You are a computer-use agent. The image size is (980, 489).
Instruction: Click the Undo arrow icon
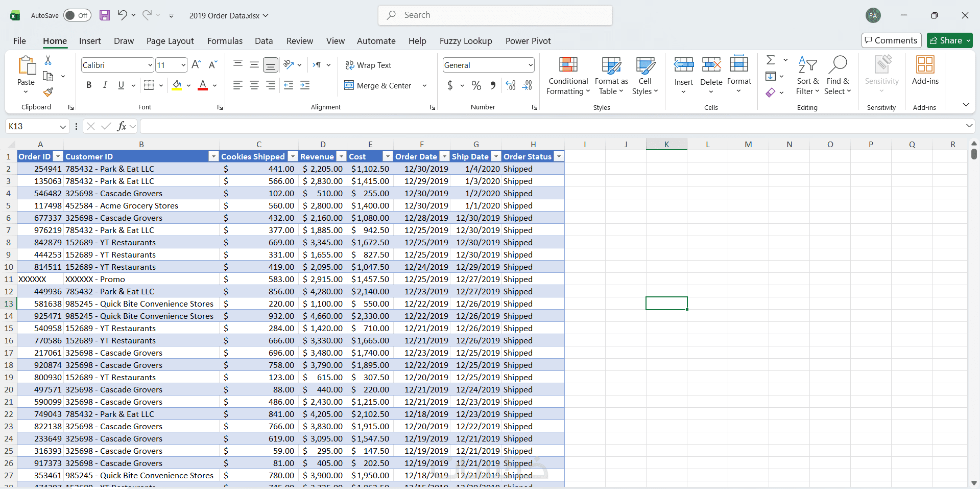click(x=122, y=15)
